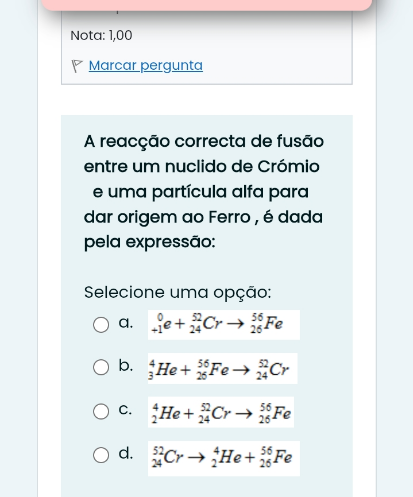This screenshot has height=497, width=413.
Task: Pick radio button for option d
Action: click(101, 455)
